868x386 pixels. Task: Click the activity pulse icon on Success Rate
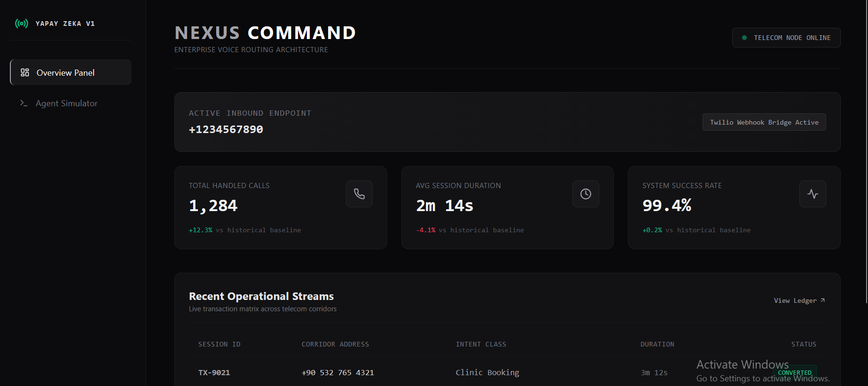tap(813, 194)
